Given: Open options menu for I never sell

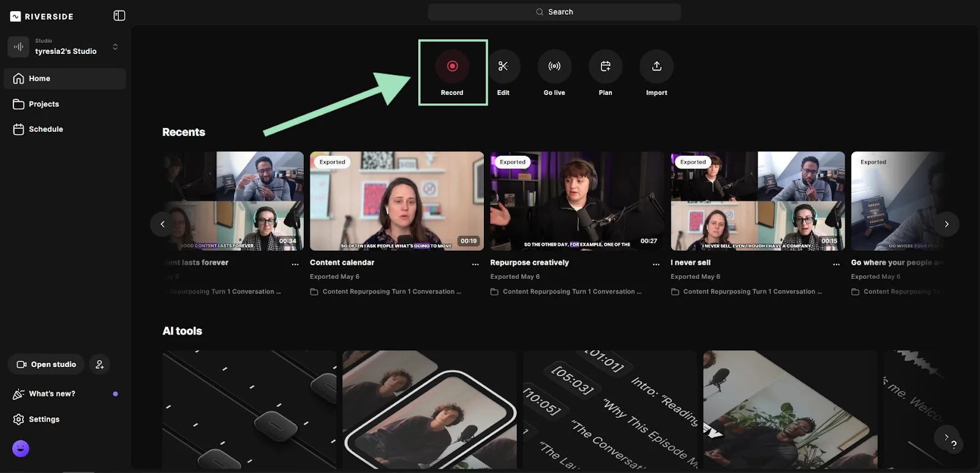Looking at the screenshot, I should [836, 263].
